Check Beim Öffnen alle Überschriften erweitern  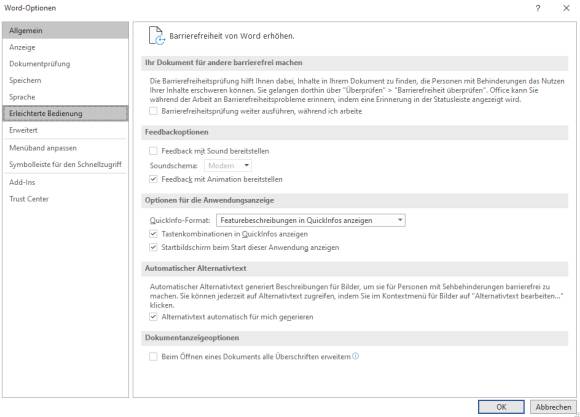tap(153, 356)
